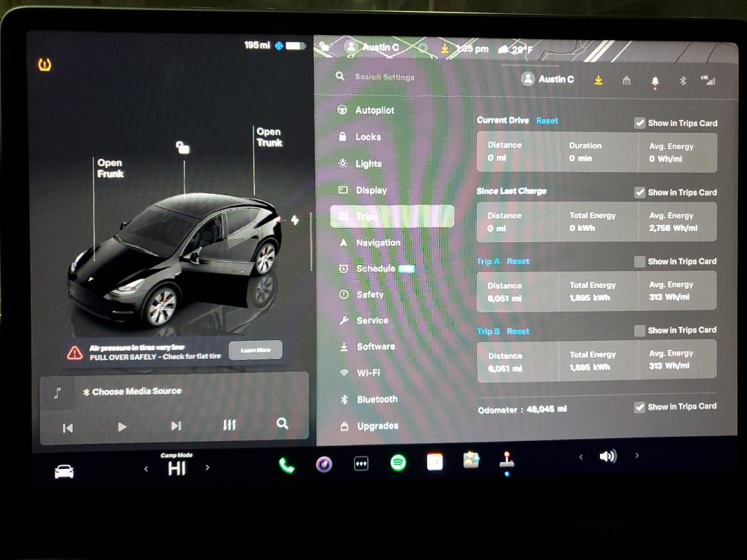The image size is (747, 560).
Task: Reset Trip B
Action: click(x=518, y=331)
